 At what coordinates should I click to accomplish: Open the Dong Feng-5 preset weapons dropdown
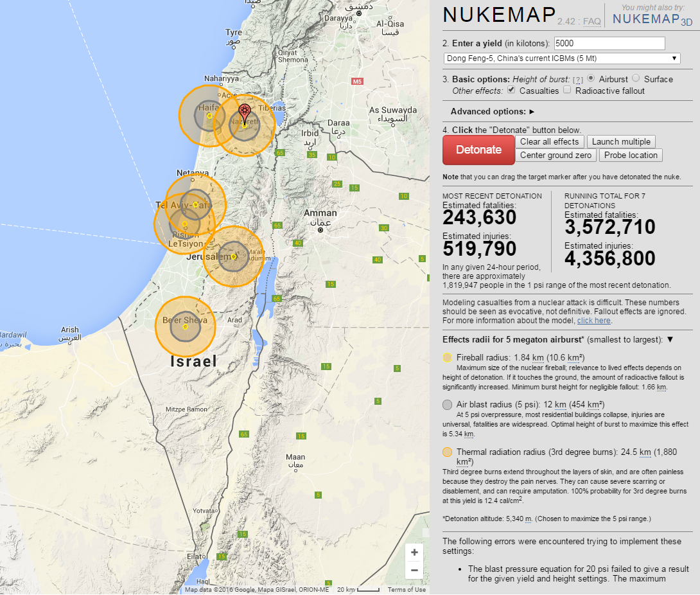tap(562, 58)
